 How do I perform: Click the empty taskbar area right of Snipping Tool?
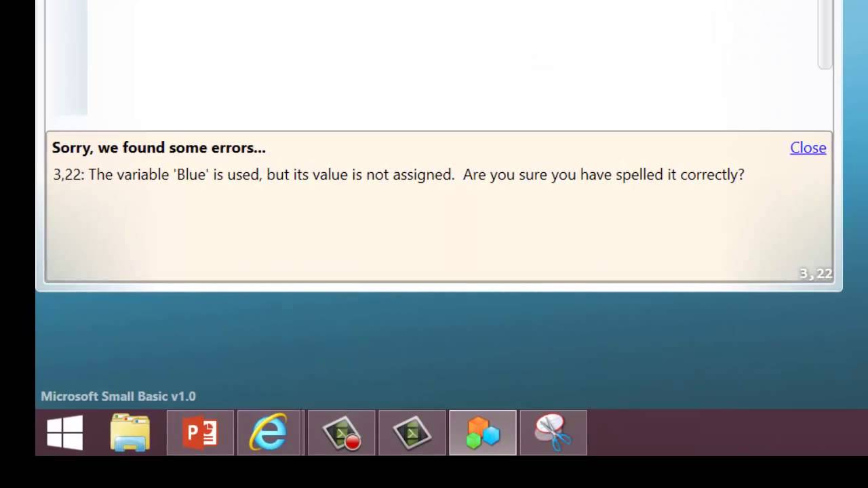pos(726,432)
